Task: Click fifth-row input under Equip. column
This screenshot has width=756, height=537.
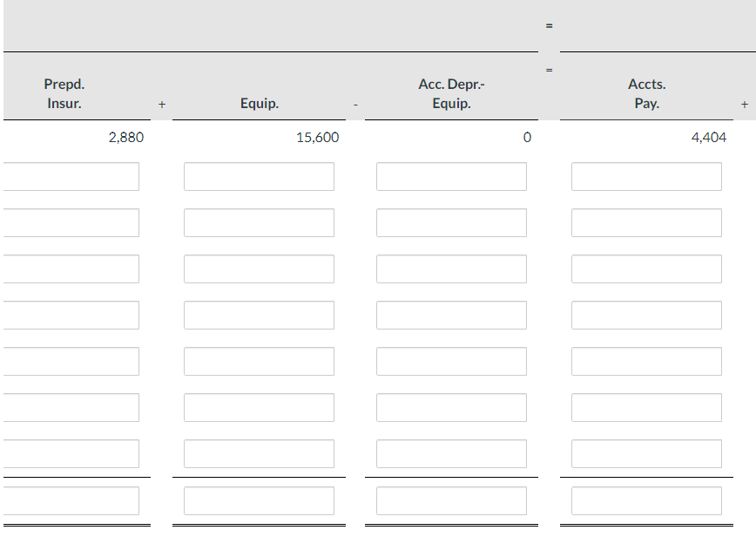Action: (259, 362)
